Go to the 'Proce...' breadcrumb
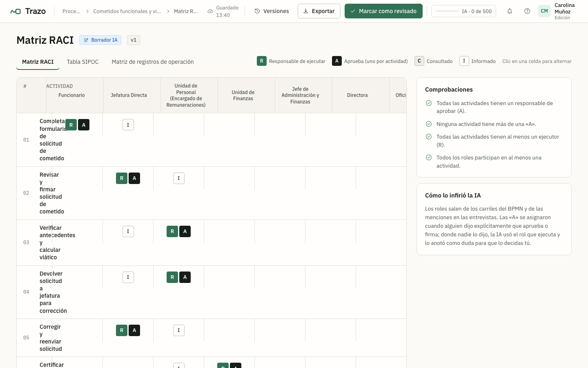588x368 pixels. coord(71,11)
